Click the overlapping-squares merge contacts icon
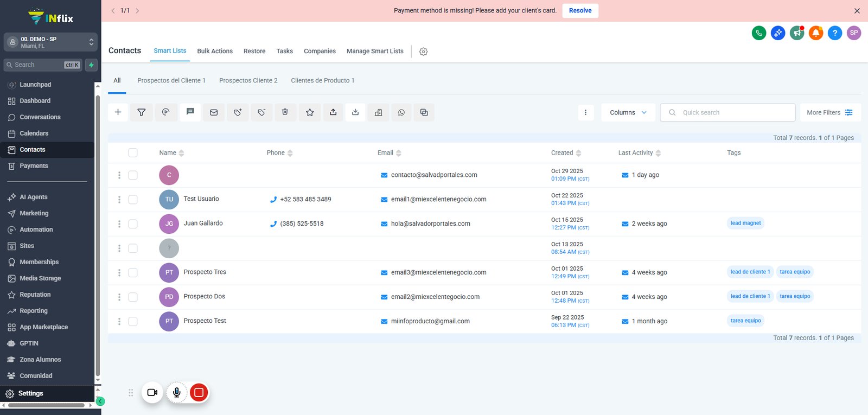This screenshot has width=868, height=415. [x=424, y=112]
